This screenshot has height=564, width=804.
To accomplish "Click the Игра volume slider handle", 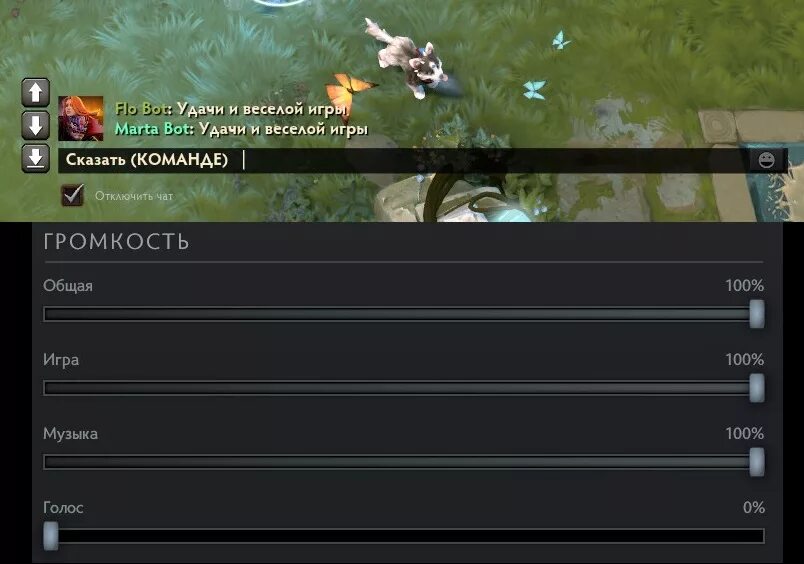I will point(757,388).
